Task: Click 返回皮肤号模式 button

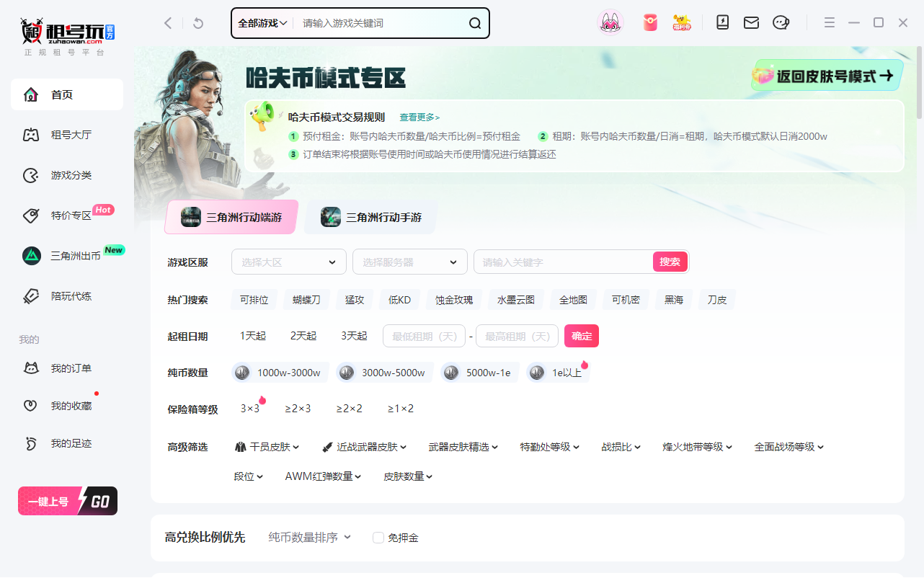Action: [x=827, y=76]
